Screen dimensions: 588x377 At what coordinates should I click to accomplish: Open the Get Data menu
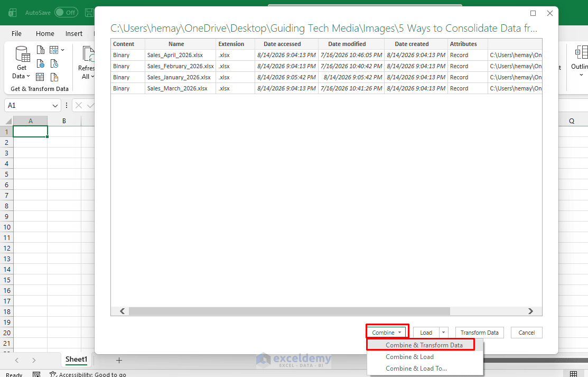(22, 63)
